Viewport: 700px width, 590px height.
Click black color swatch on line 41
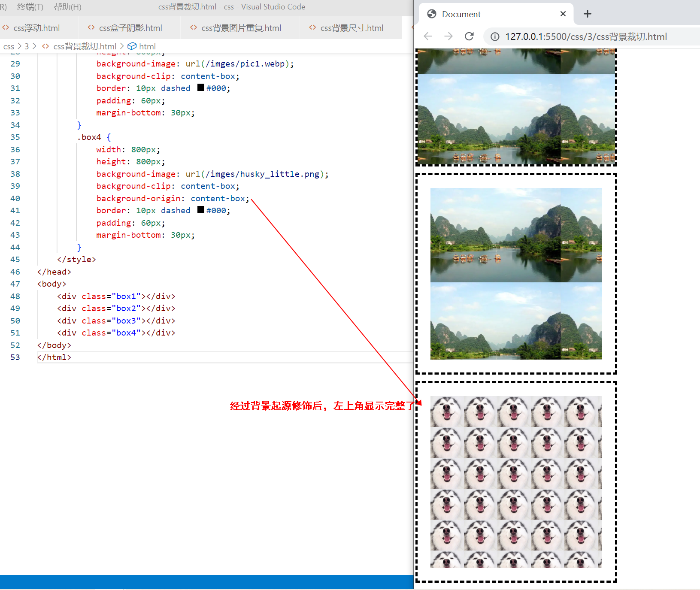[201, 210]
